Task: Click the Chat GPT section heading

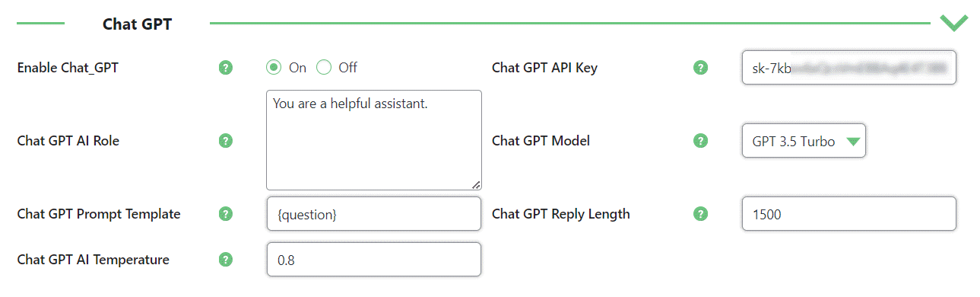Action: point(137,24)
